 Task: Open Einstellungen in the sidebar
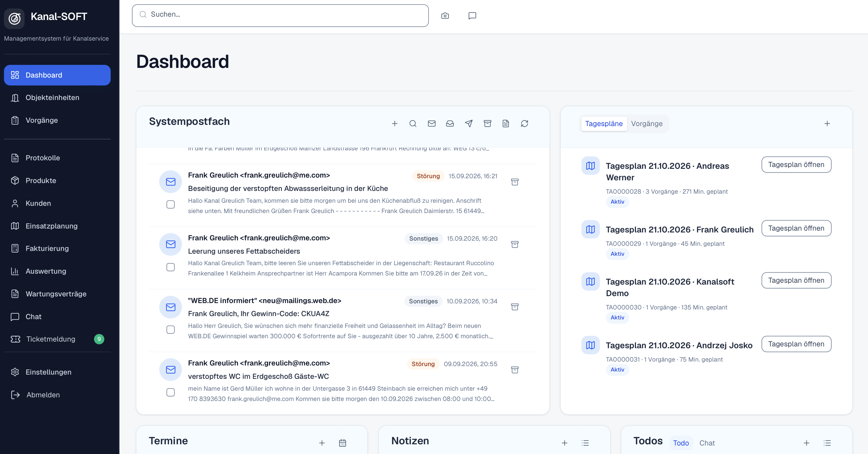[x=57, y=372]
